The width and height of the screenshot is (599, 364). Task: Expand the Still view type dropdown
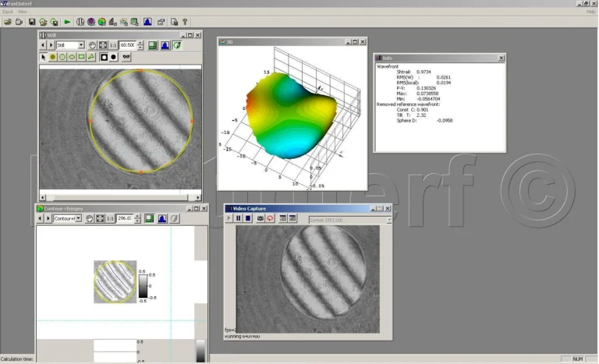(81, 45)
